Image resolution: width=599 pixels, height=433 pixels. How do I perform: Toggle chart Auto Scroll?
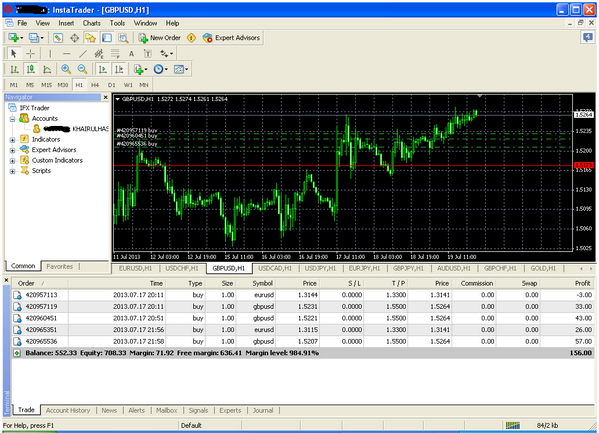click(102, 69)
